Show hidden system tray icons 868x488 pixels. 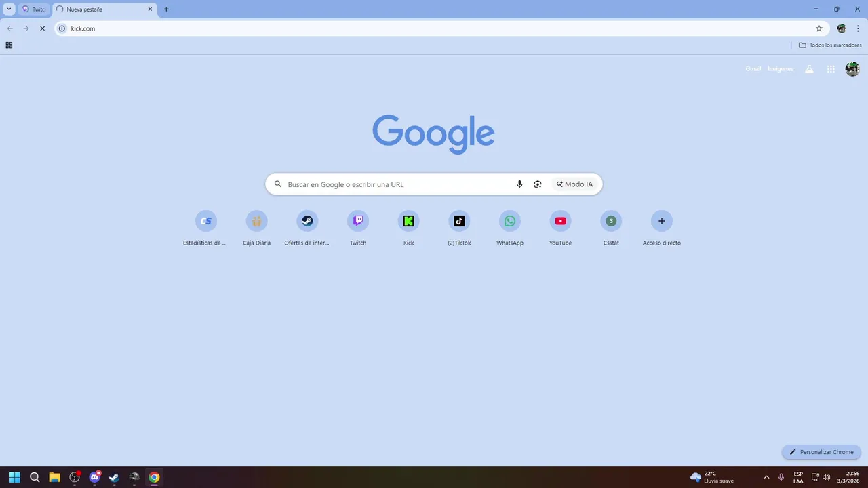pos(766,477)
